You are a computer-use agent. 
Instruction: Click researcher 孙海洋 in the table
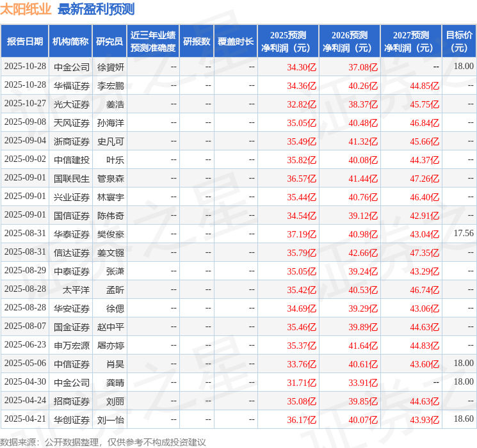pos(110,123)
